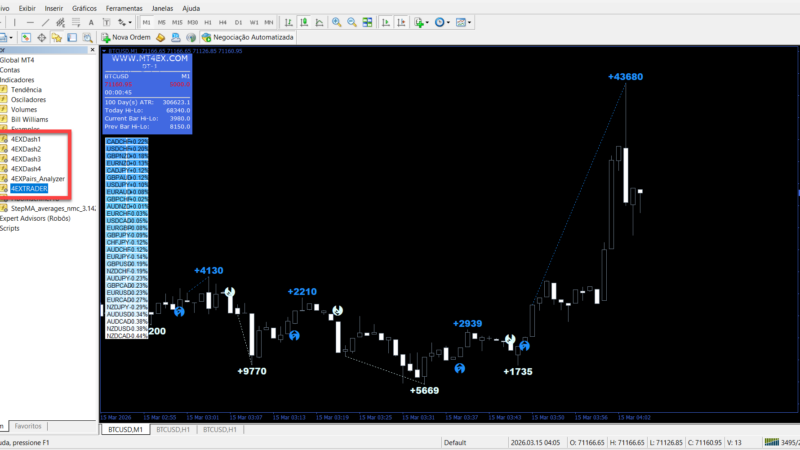
Task: Select the text label tool
Action: [106, 22]
